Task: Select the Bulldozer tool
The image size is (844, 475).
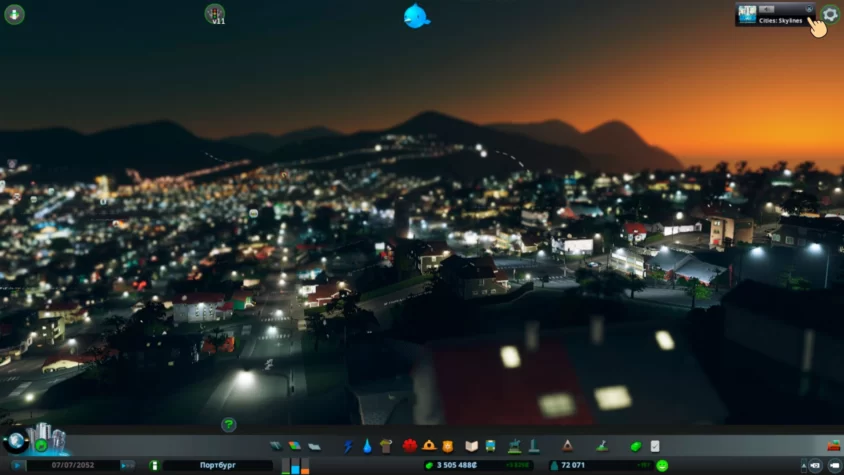Action: pyautogui.click(x=834, y=445)
